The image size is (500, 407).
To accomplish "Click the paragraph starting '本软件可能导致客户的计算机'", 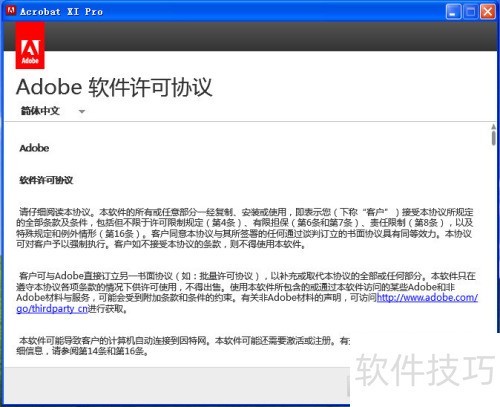I will point(183,346).
